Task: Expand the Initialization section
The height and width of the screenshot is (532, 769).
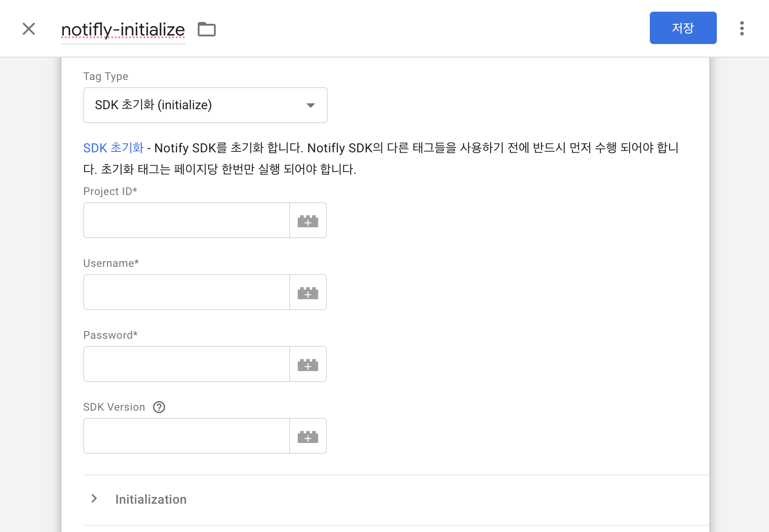Action: coord(94,498)
